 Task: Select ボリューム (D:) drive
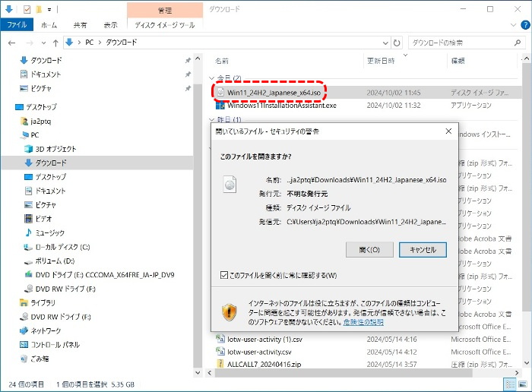[50, 261]
